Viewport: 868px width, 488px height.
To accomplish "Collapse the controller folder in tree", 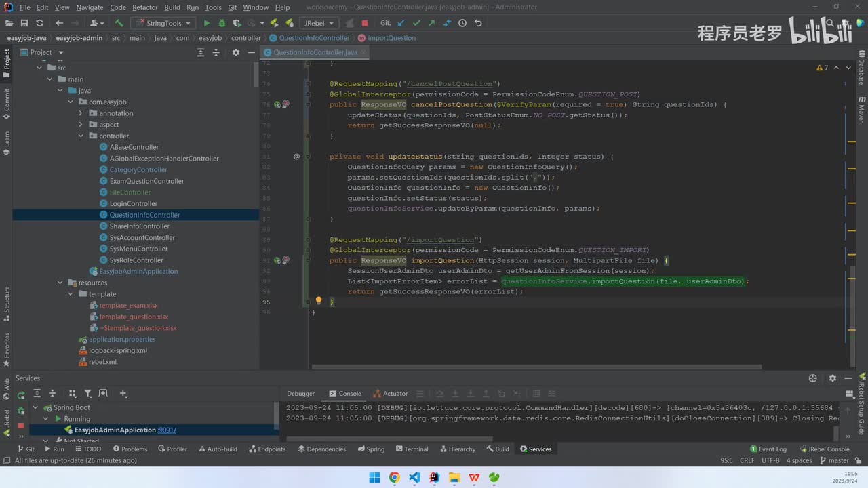I will [x=81, y=136].
